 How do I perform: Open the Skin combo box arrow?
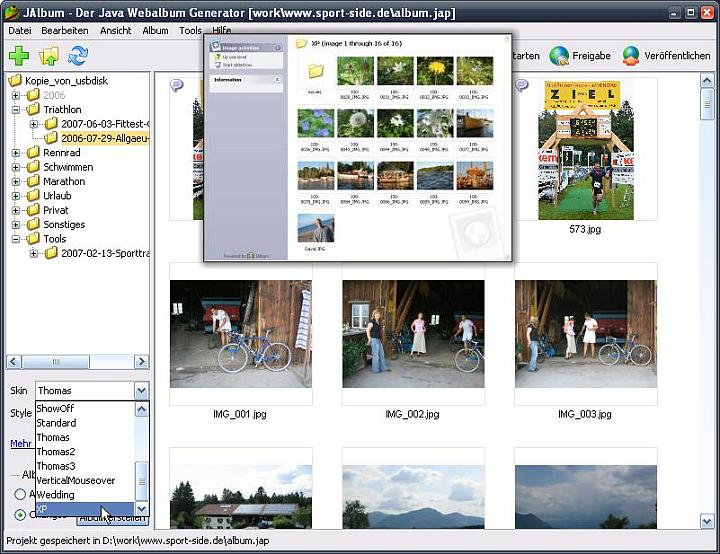[x=141, y=391]
